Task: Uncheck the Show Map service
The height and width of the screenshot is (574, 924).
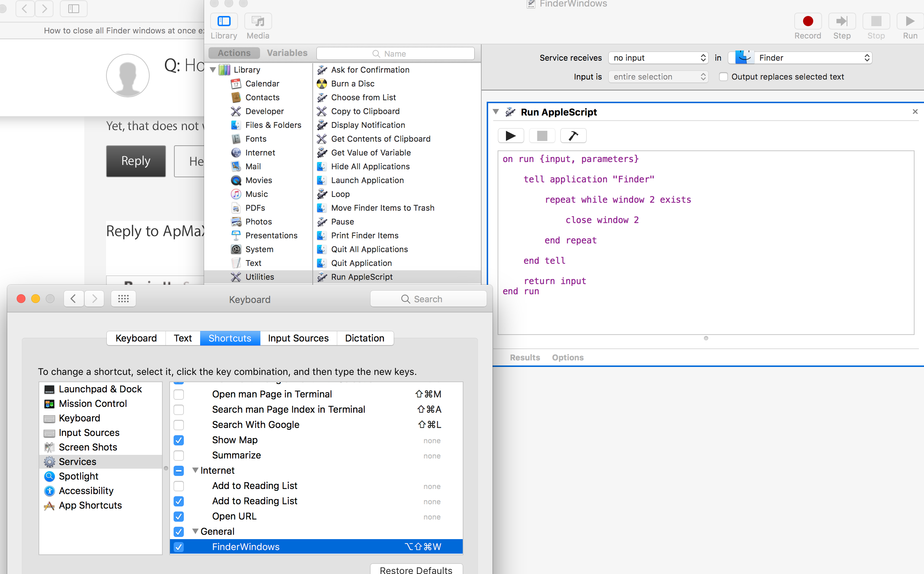Action: point(179,440)
